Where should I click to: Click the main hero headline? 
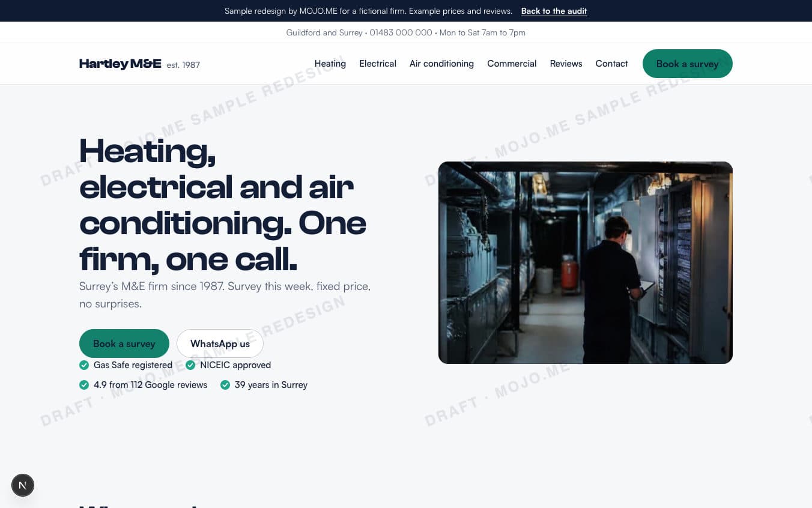[223, 205]
